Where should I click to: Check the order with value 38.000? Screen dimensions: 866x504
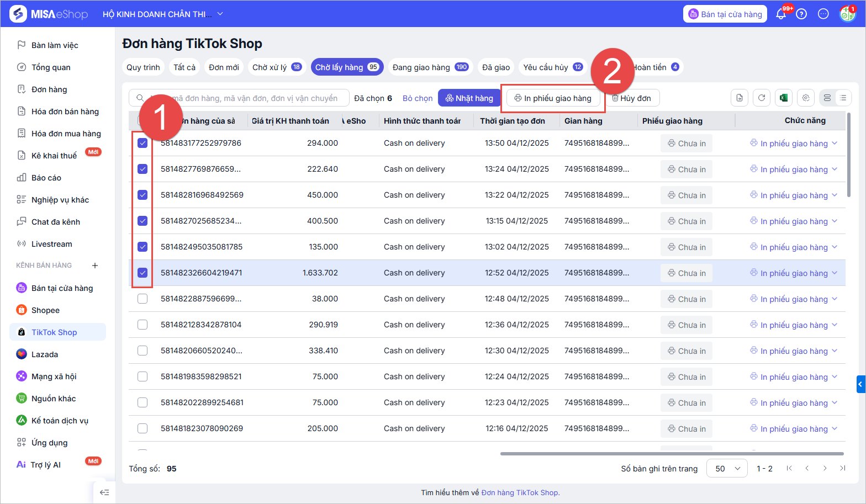(x=142, y=299)
